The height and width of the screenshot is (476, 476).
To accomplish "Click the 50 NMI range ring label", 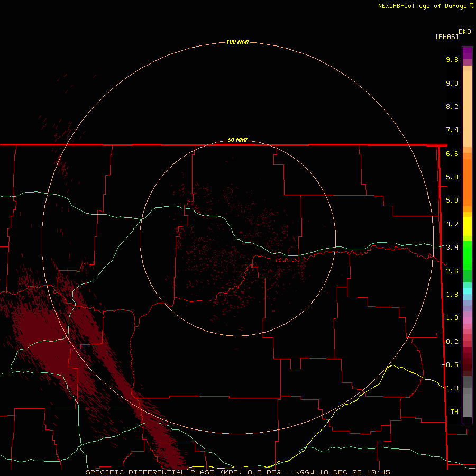I will (x=237, y=140).
